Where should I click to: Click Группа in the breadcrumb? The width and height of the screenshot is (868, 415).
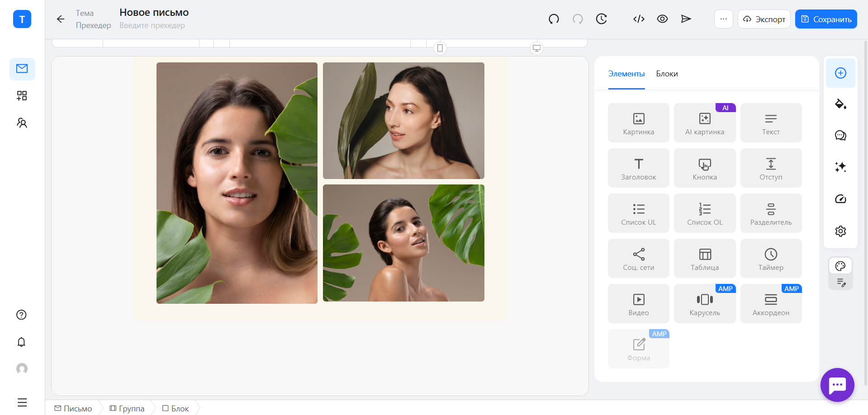click(x=127, y=408)
